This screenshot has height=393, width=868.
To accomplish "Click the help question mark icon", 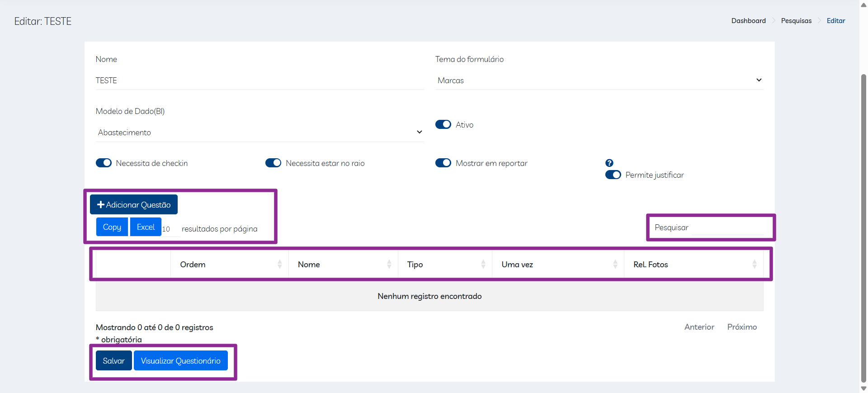I will pyautogui.click(x=609, y=163).
